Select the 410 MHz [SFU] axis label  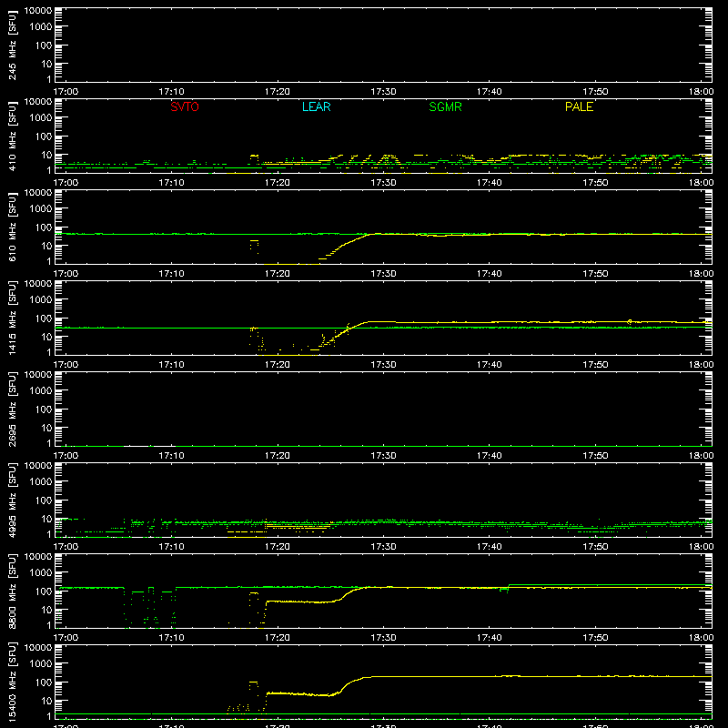tap(13, 136)
